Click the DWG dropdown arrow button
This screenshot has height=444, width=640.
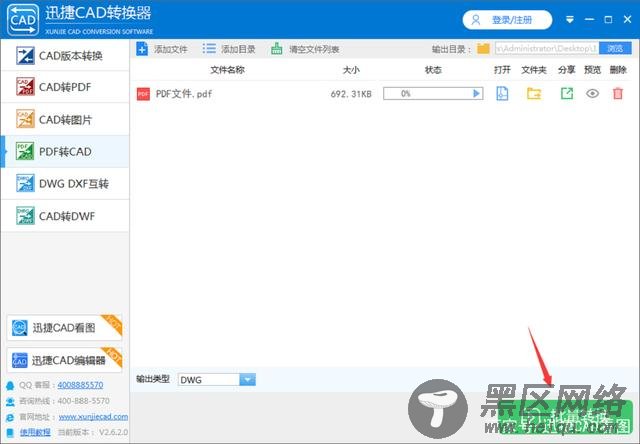247,380
